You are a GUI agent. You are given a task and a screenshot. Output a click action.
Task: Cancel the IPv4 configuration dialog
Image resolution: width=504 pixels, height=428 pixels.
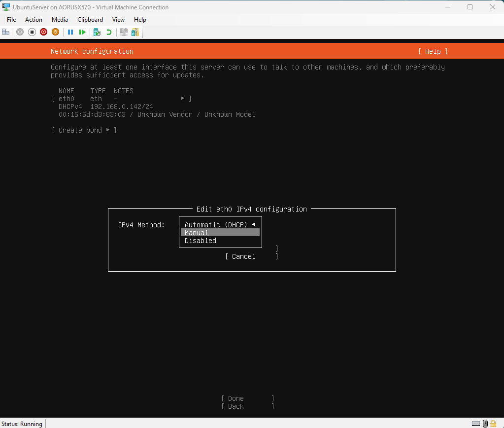(x=251, y=256)
